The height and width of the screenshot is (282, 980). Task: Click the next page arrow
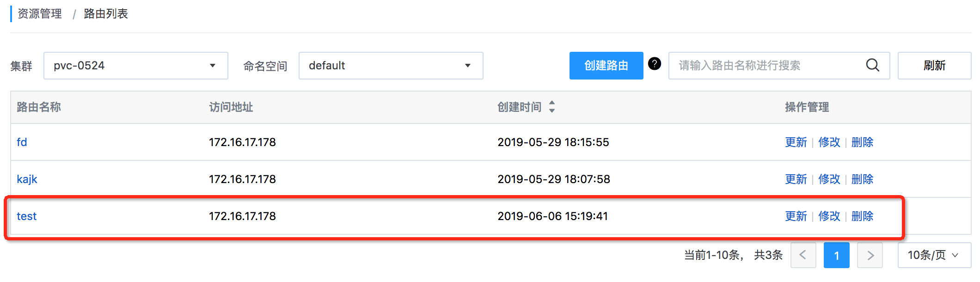click(x=870, y=255)
